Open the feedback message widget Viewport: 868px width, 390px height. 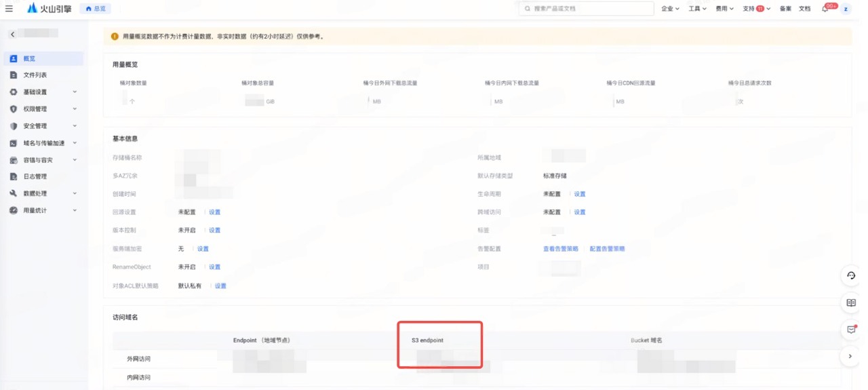[x=851, y=330]
